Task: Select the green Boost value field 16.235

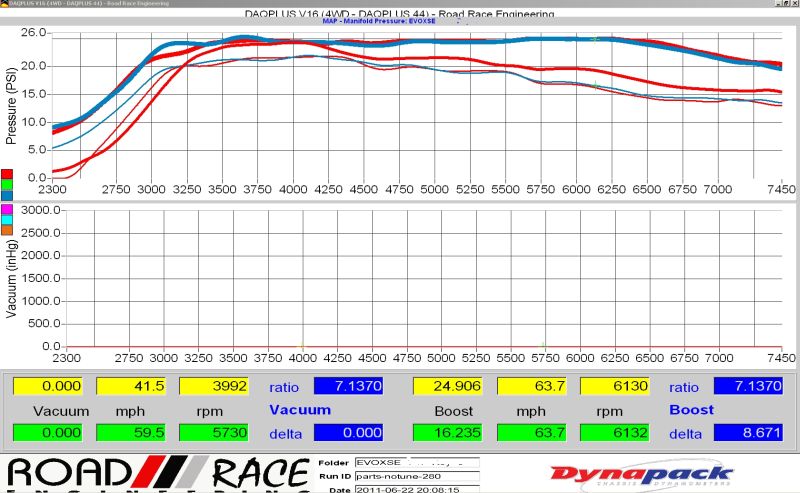Action: pyautogui.click(x=448, y=433)
